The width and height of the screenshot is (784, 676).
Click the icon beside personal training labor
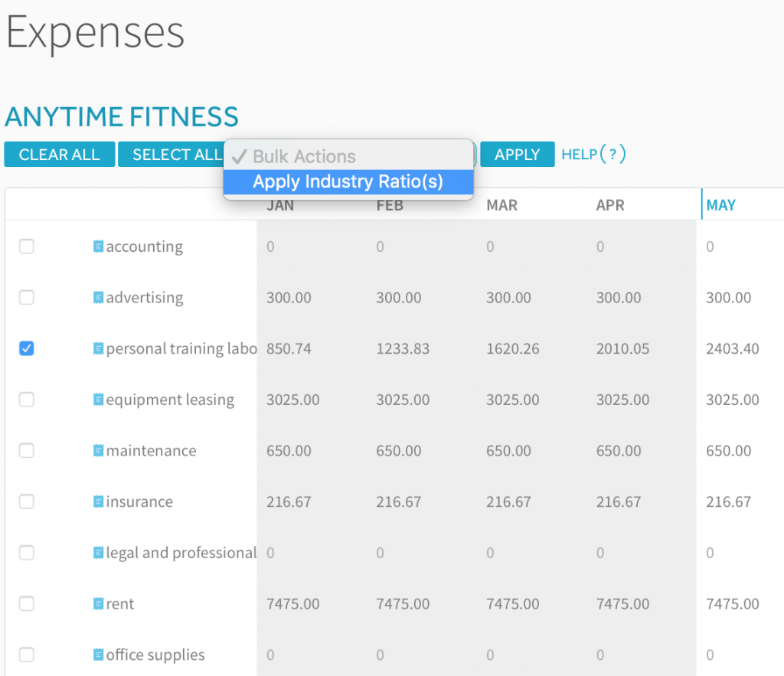coord(99,348)
